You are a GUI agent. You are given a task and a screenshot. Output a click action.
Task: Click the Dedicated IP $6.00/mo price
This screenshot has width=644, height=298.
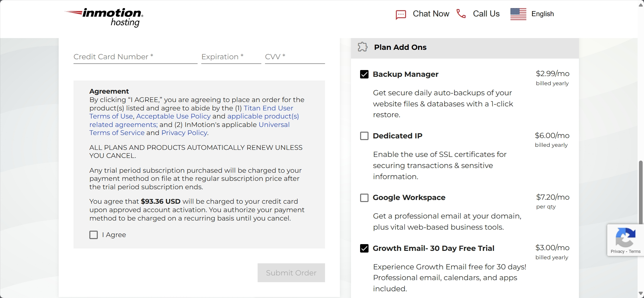pyautogui.click(x=552, y=135)
